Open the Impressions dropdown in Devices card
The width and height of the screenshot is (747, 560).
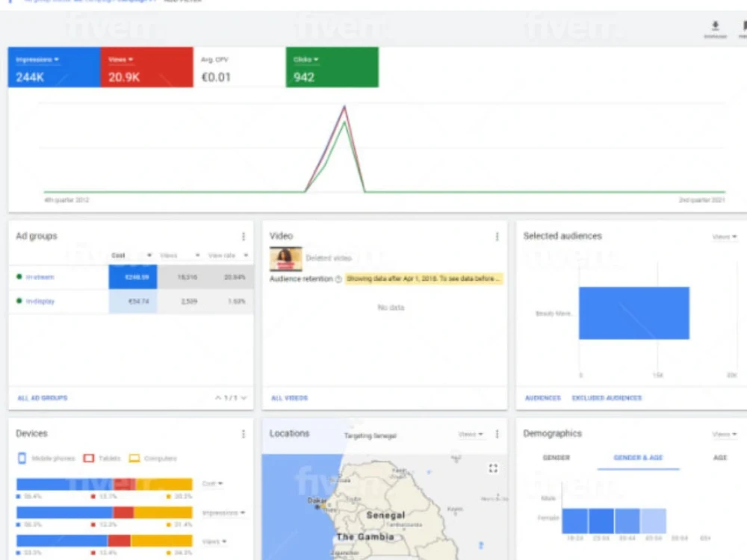[223, 513]
